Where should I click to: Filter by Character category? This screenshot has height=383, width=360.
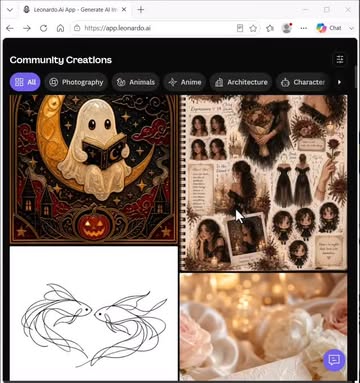303,82
